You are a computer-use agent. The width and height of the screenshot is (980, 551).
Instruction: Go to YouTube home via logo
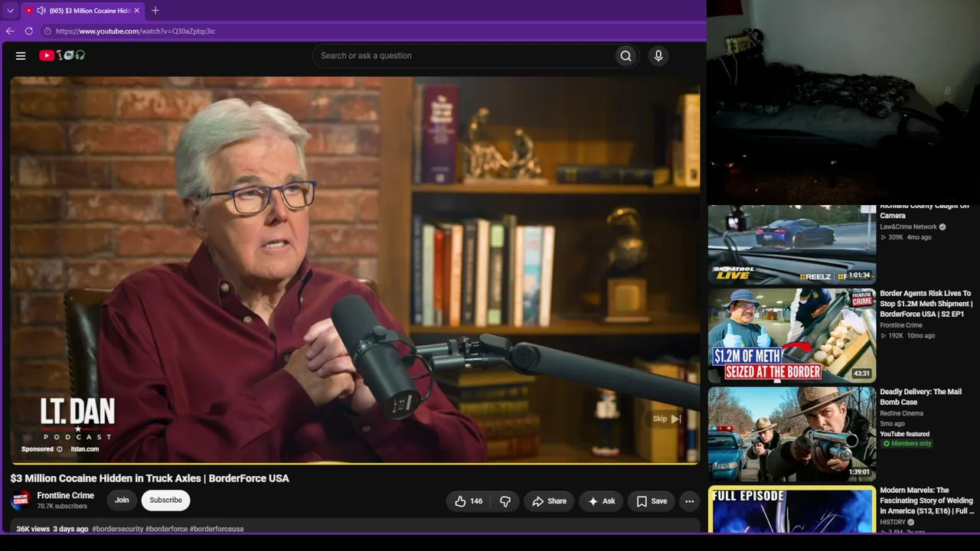(x=62, y=55)
